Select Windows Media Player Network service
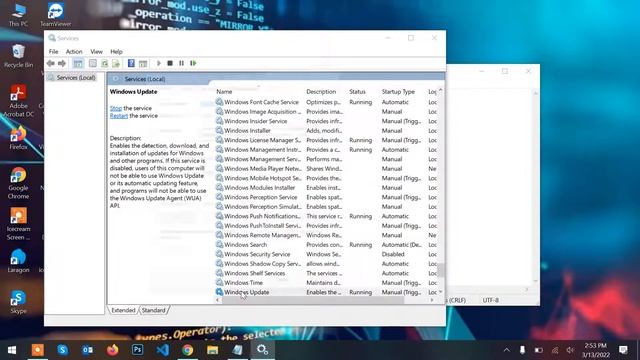 pos(327,169)
